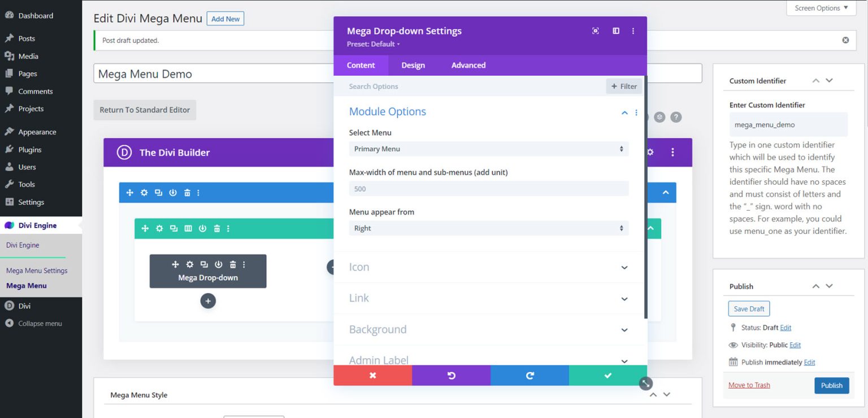Edit the Max-width value field
Screen dimensions: 868x418
tap(488, 188)
